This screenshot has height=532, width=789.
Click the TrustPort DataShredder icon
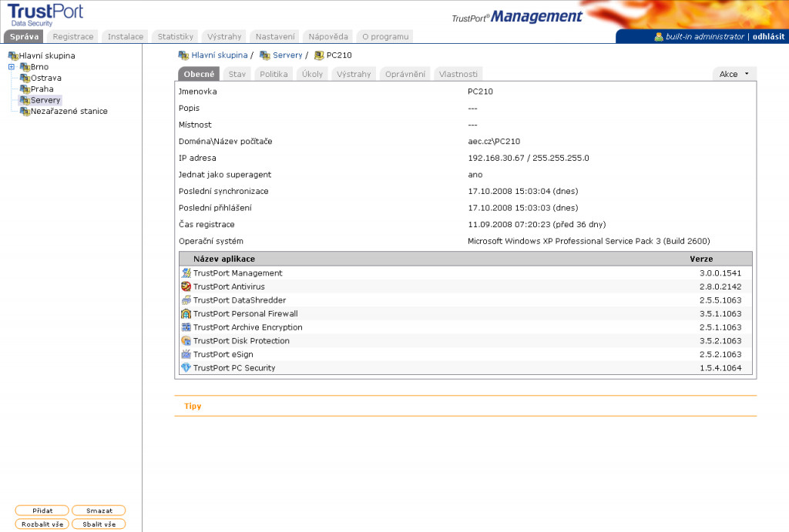coord(186,300)
